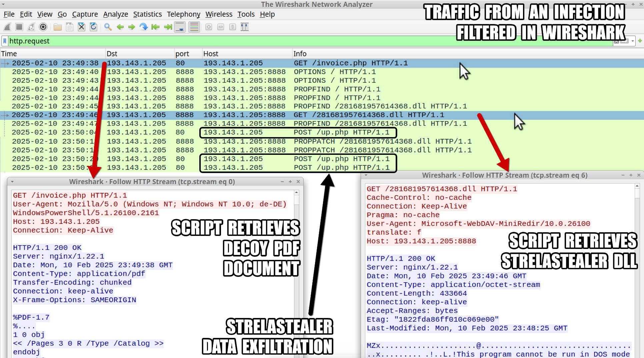Click scroll-up arrow in stream eq 6 dialog

point(637,186)
